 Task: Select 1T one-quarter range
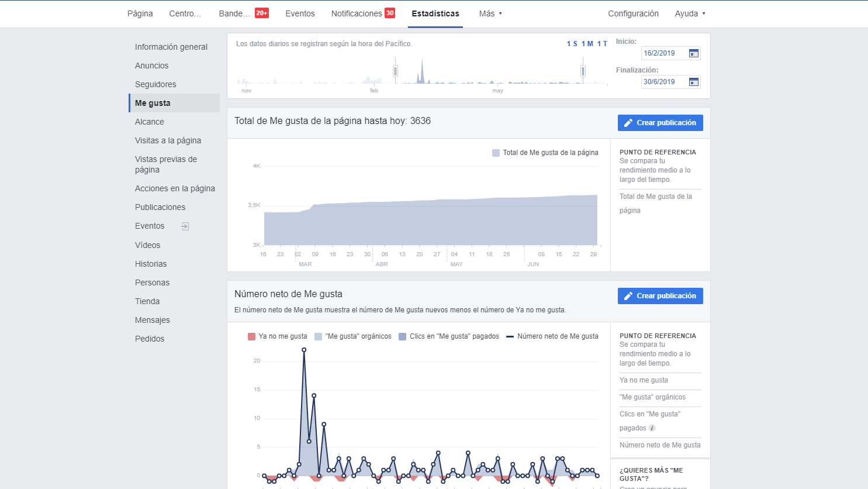pyautogui.click(x=602, y=44)
